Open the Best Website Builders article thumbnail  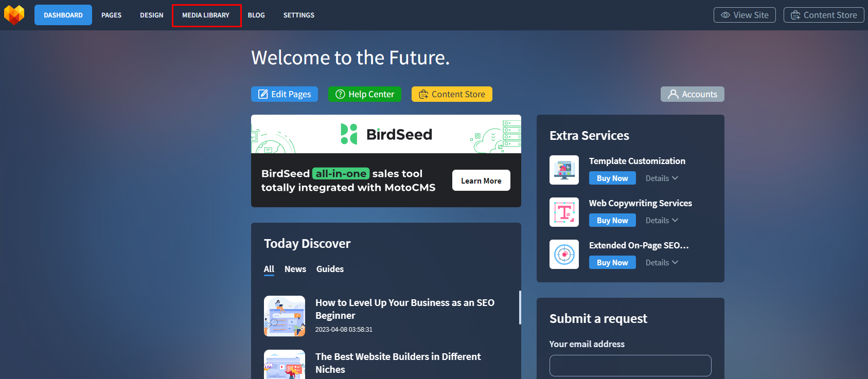point(285,366)
